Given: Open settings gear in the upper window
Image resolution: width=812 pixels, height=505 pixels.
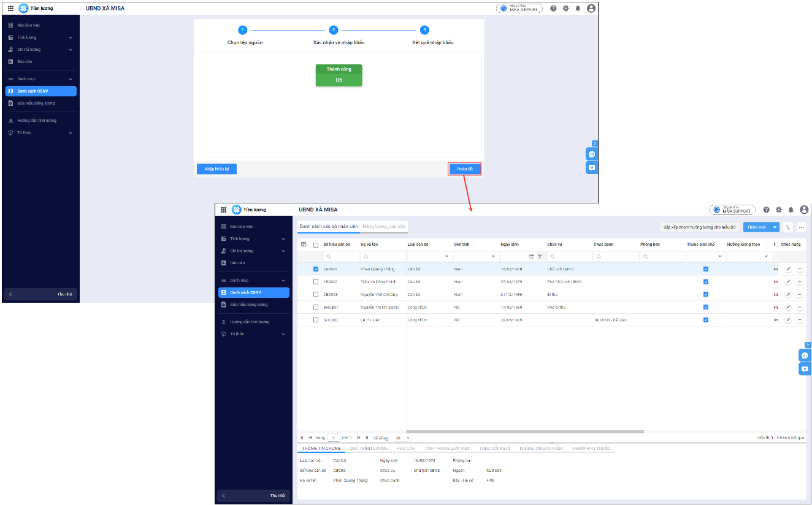Looking at the screenshot, I should [x=565, y=9].
